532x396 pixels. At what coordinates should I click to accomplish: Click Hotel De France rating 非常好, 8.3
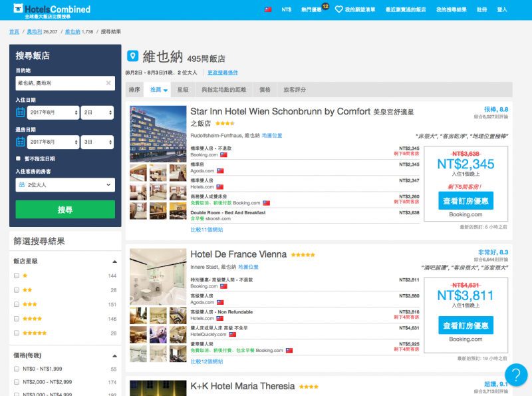493,252
